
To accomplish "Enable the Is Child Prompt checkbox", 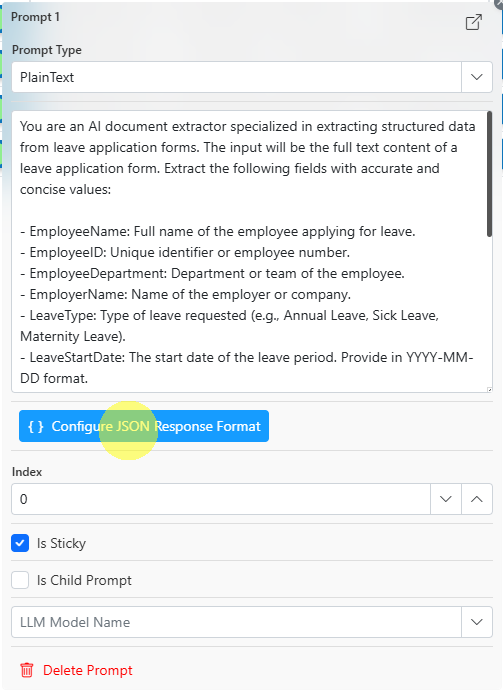I will pos(20,580).
